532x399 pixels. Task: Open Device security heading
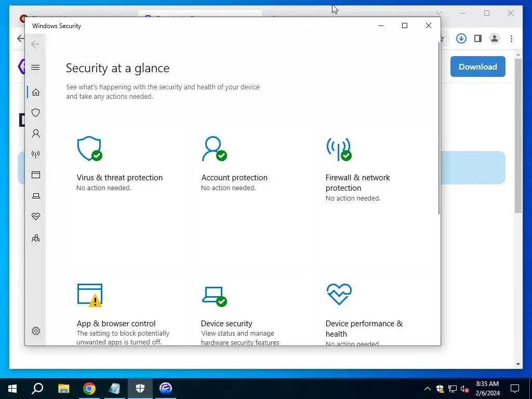click(227, 323)
